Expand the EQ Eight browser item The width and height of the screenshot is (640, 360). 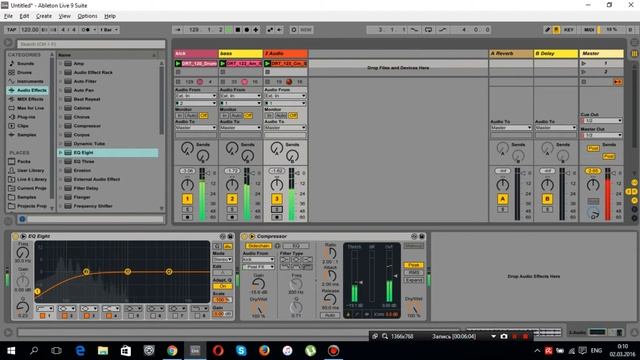click(x=60, y=153)
